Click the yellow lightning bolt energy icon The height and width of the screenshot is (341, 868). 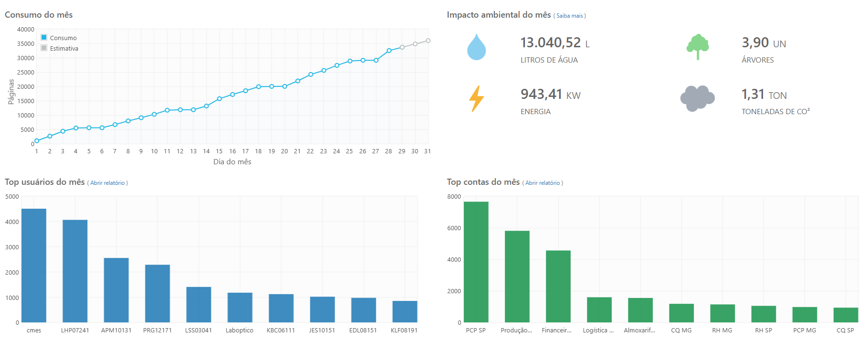click(476, 98)
